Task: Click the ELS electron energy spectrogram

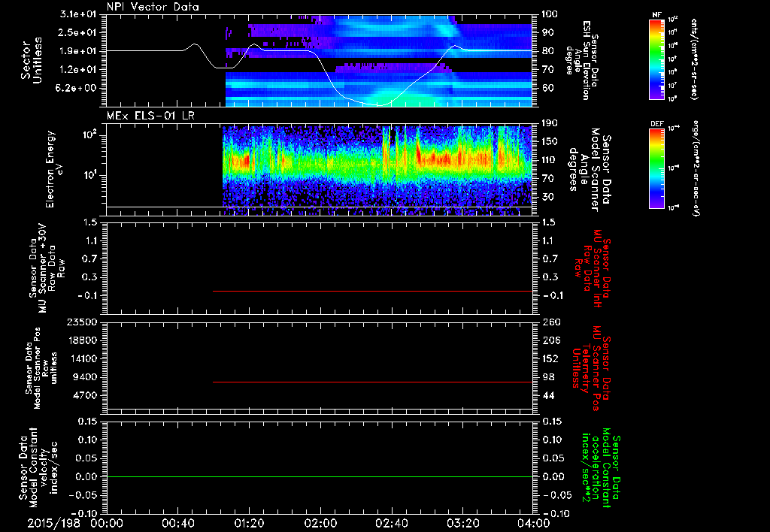Action: coord(377,171)
